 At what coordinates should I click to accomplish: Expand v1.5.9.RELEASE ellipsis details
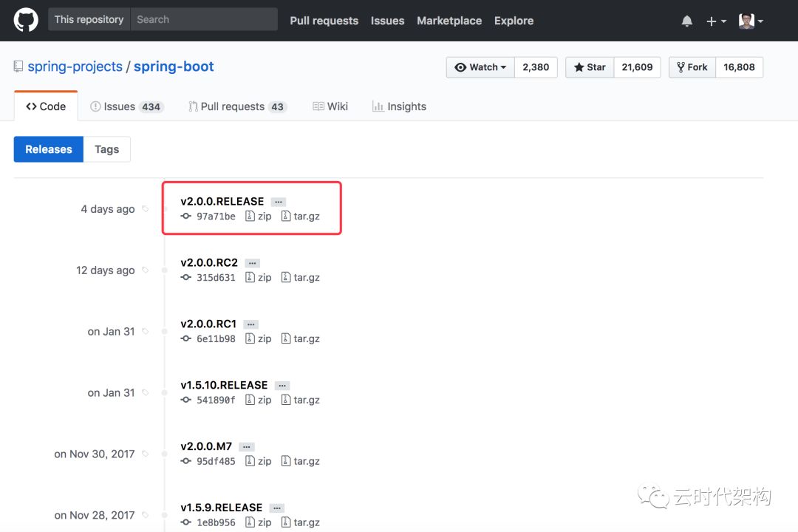pos(277,508)
